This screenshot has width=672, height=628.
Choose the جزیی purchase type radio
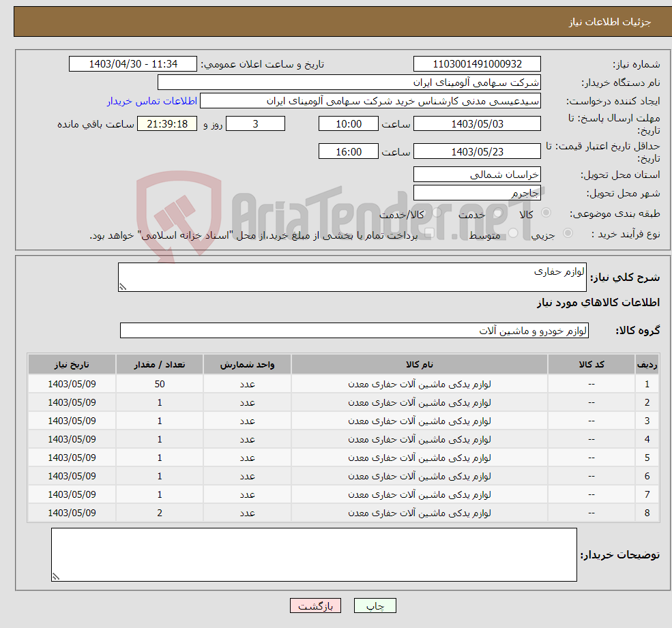point(568,233)
